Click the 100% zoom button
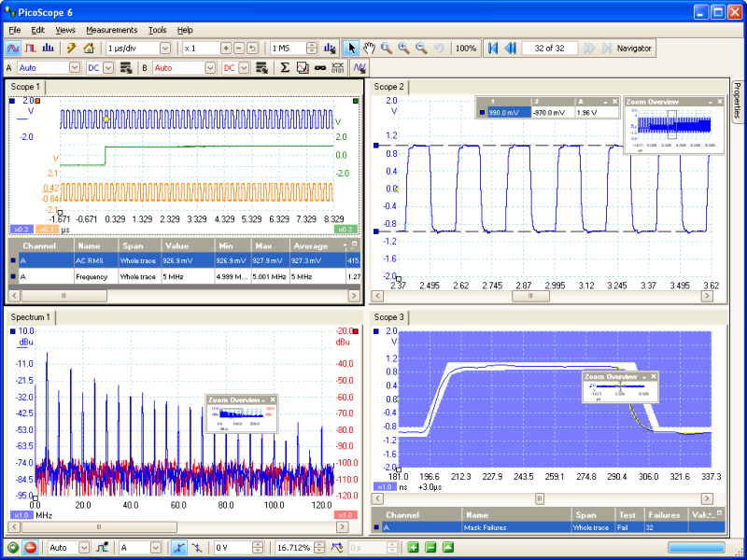747x560 pixels. pos(466,48)
